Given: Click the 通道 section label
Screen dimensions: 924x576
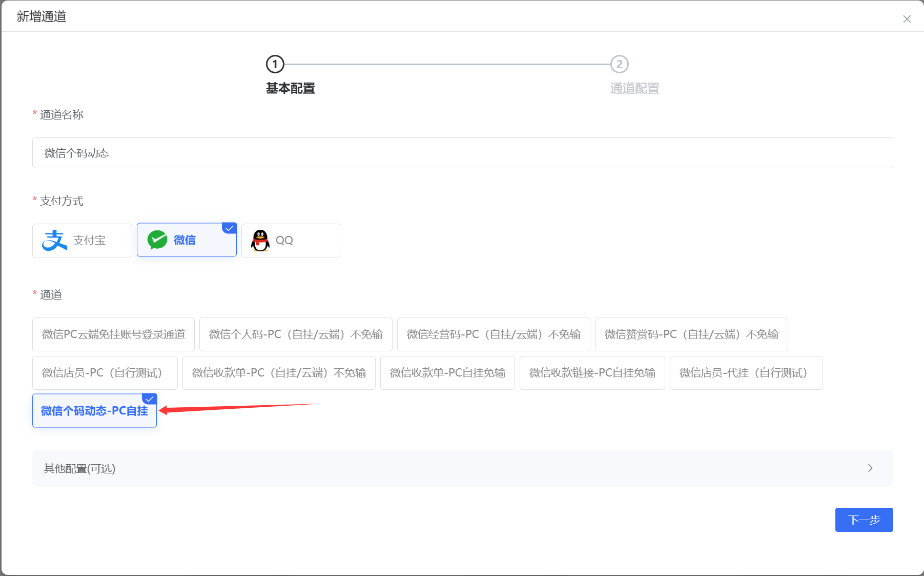Looking at the screenshot, I should point(51,294).
